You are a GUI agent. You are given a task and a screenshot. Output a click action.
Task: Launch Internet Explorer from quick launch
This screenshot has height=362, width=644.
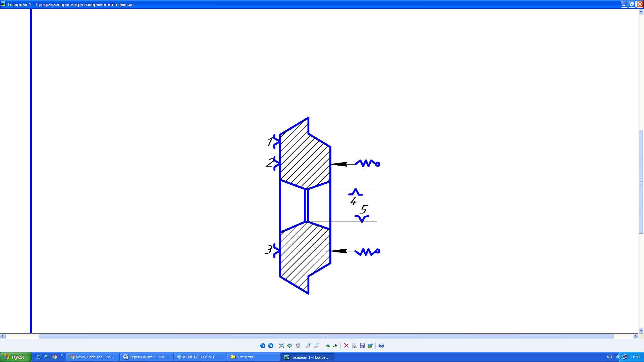pyautogui.click(x=39, y=357)
